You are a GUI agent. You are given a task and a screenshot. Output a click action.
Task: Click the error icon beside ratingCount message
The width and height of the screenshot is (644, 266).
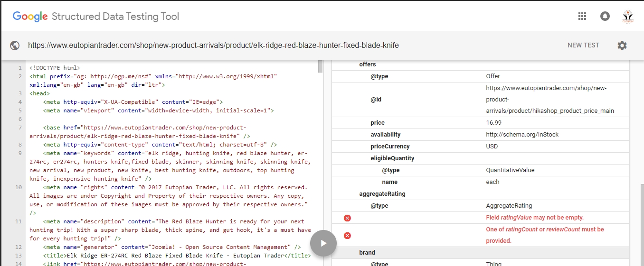coord(347,236)
